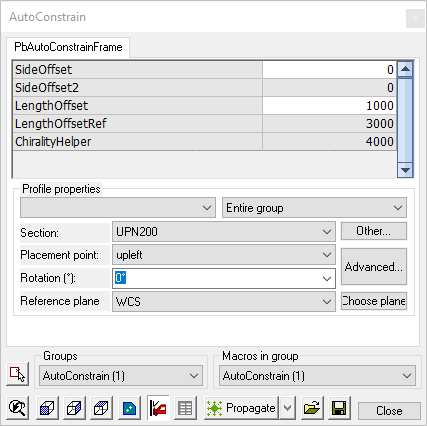
Task: Switch to the PbAutoConstrainFrame tab
Action: pyautogui.click(x=68, y=47)
